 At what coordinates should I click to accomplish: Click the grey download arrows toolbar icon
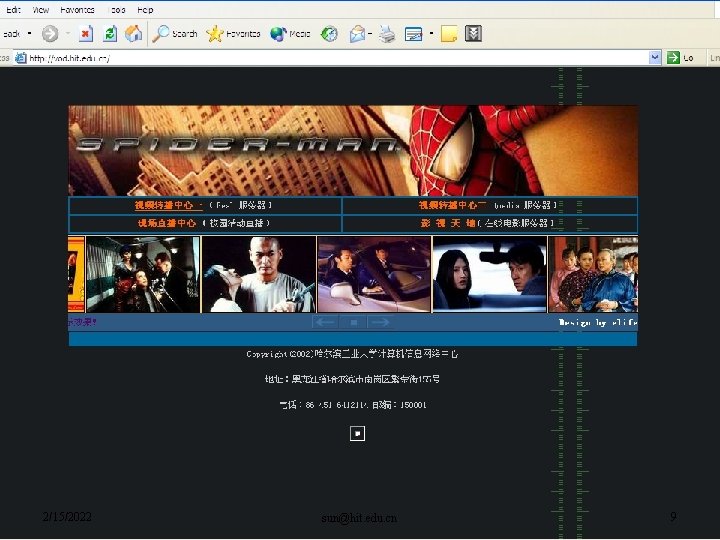(x=473, y=33)
